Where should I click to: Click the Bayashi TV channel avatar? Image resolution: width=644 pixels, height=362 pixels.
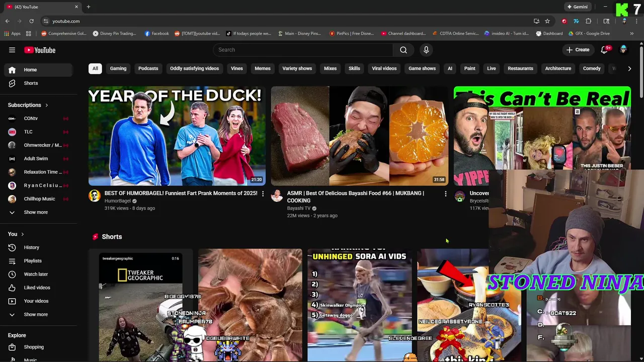(277, 196)
